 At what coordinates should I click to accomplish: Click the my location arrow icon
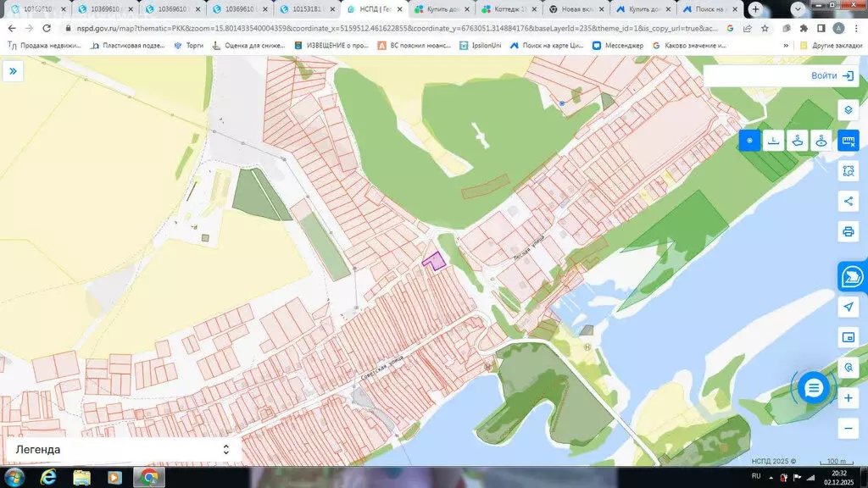tap(848, 307)
